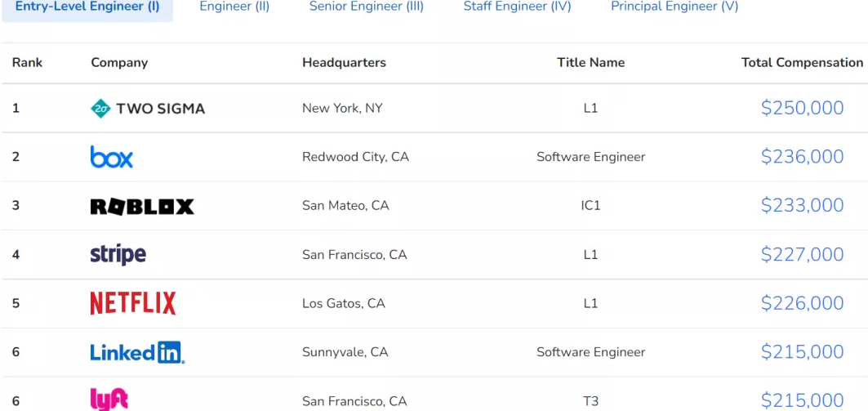Viewport: 868px width, 411px height.
Task: Click Roblox's $233,000 compensation figure
Action: click(x=802, y=206)
